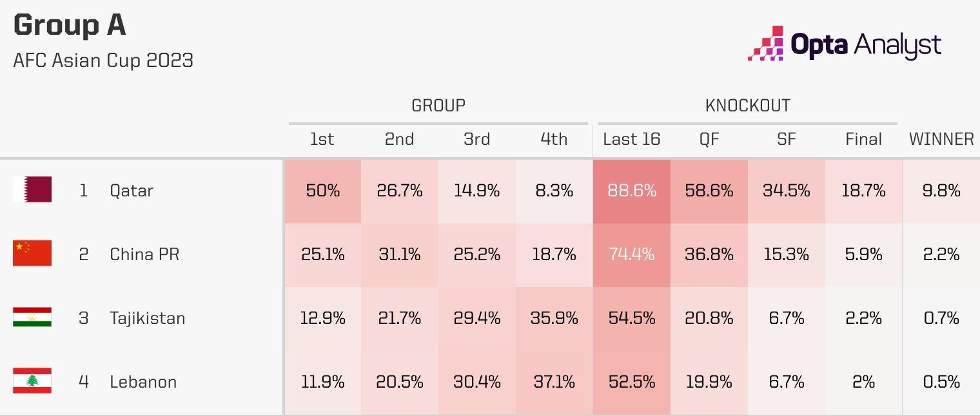Open the Qatar team name
Image resolution: width=980 pixels, height=416 pixels.
[132, 191]
